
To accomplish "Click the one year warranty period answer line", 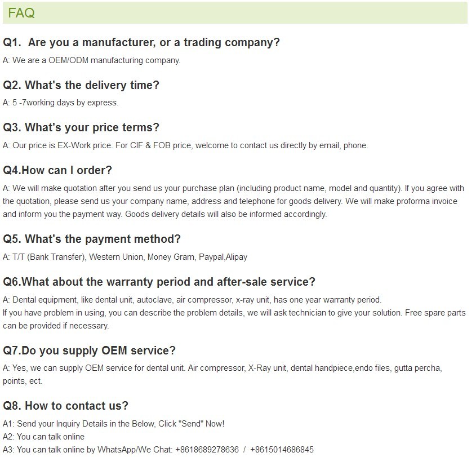I will [192, 300].
